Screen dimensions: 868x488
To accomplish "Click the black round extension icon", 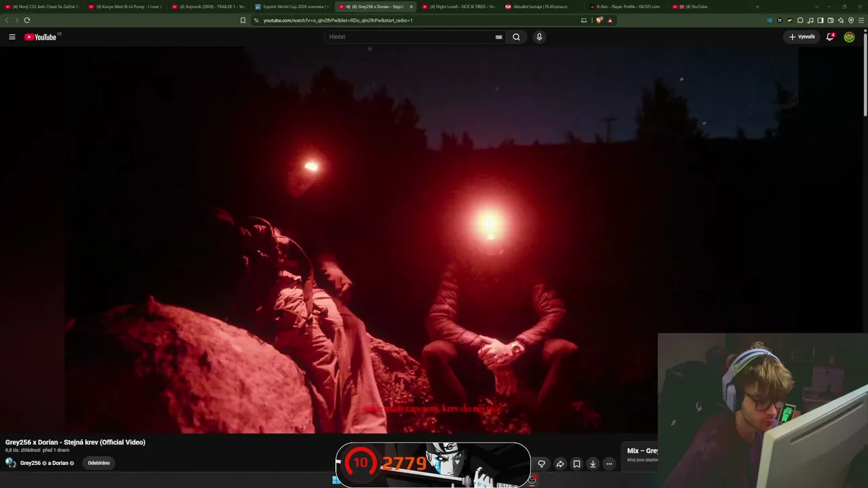I will (x=780, y=20).
